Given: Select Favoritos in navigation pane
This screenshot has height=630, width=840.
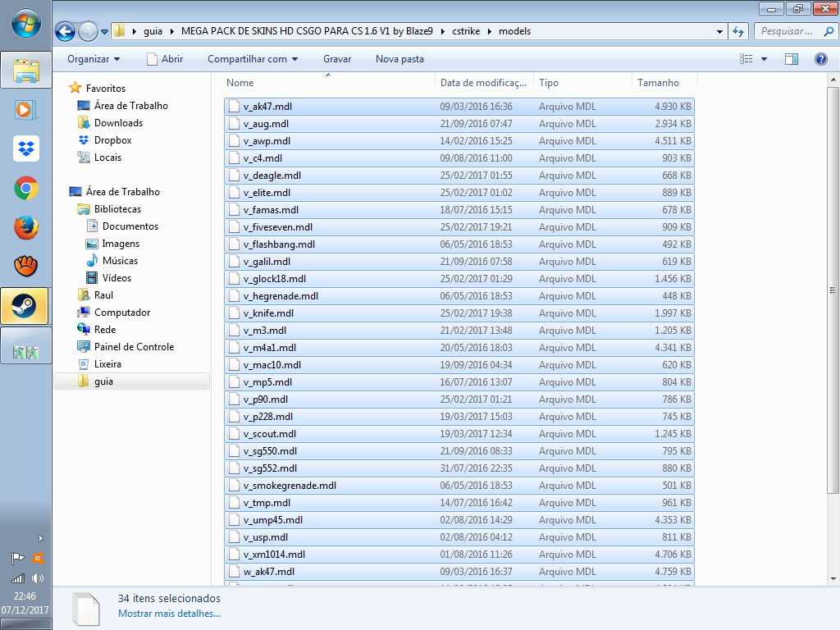Looking at the screenshot, I should [106, 89].
